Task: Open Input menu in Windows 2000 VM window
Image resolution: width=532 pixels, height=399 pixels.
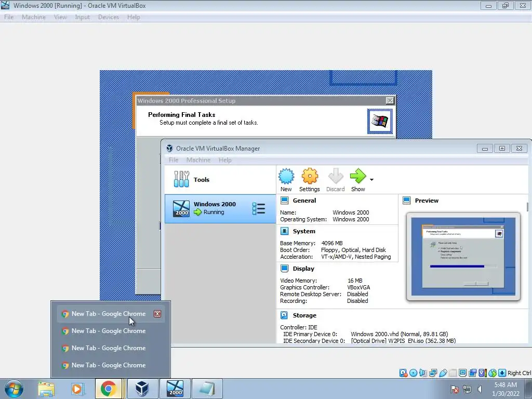Action: tap(82, 17)
